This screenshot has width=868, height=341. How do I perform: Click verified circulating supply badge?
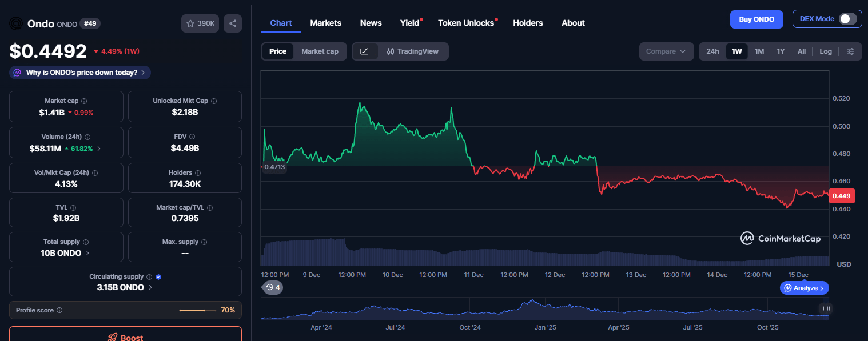(158, 277)
